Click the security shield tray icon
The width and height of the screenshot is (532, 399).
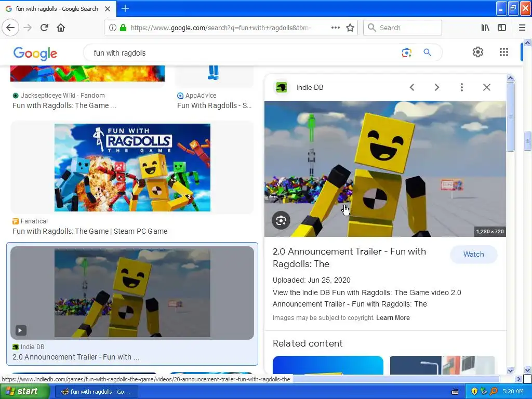click(x=474, y=392)
